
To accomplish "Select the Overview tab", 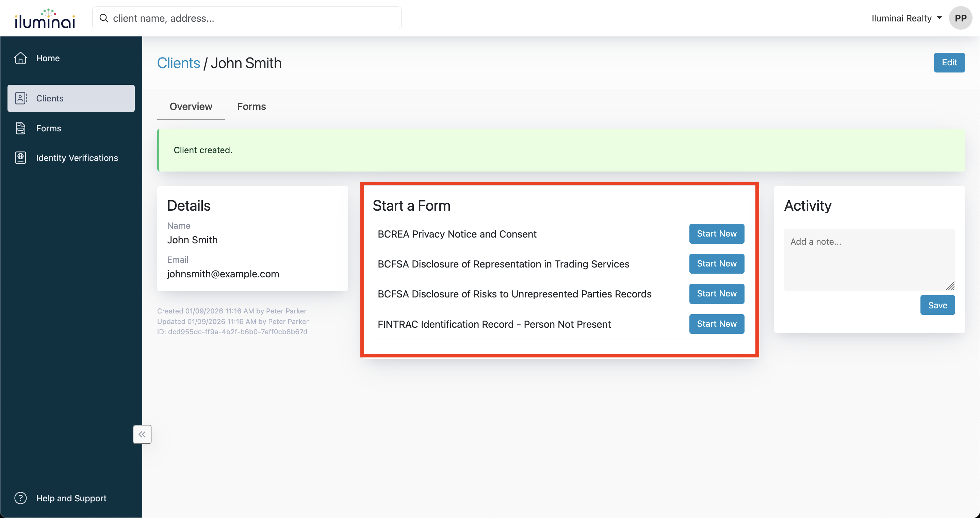I will point(191,107).
